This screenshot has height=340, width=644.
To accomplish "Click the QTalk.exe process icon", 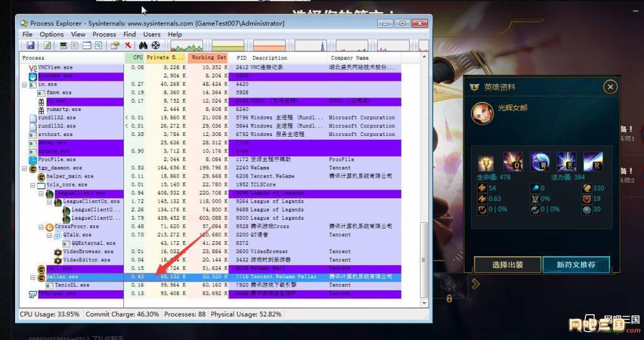I will coord(58,235).
